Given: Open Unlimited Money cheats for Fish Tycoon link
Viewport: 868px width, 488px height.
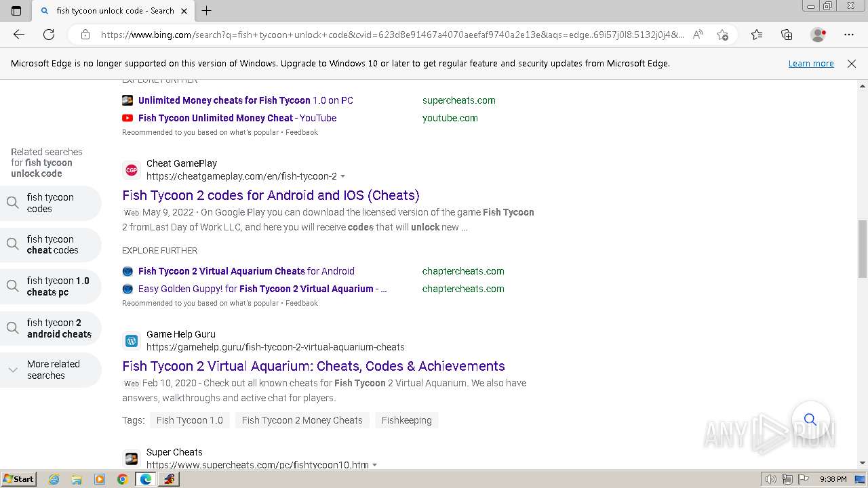Looking at the screenshot, I should click(x=245, y=100).
